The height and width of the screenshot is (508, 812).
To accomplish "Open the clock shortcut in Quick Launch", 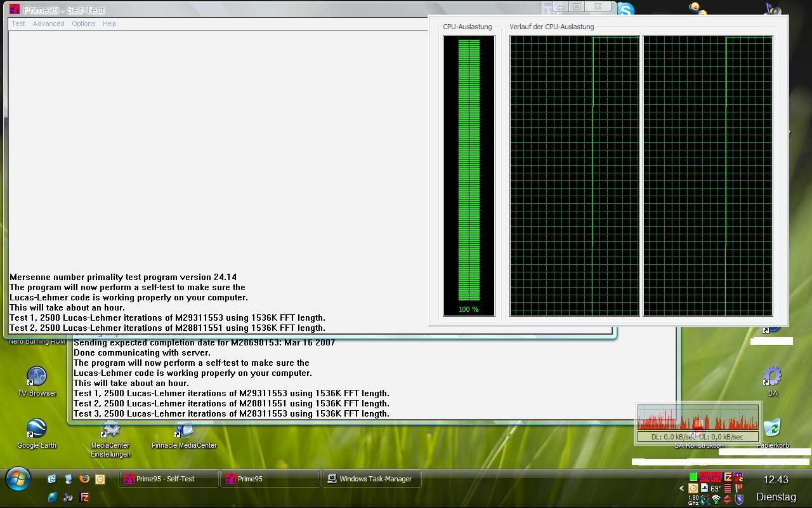I will tap(100, 479).
